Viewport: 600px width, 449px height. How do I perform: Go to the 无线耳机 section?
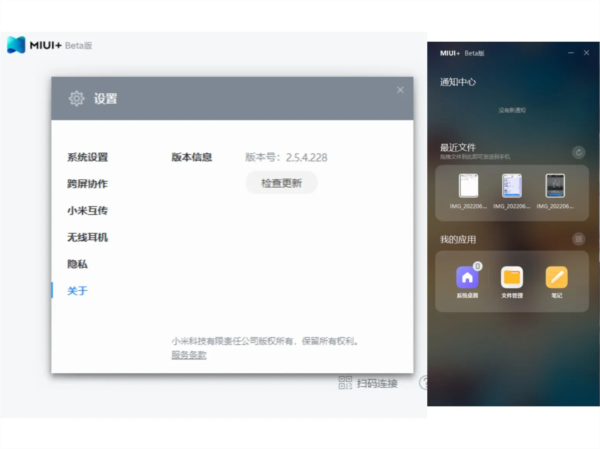pyautogui.click(x=87, y=238)
